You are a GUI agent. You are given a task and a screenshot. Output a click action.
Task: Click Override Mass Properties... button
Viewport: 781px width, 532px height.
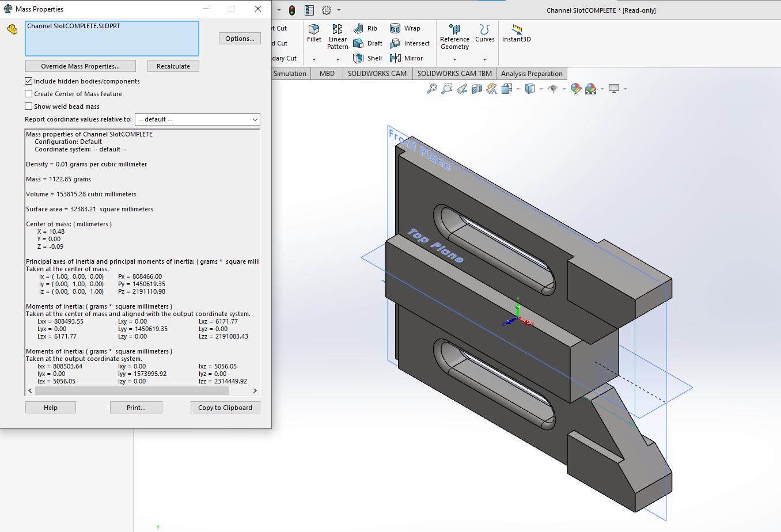pos(81,66)
